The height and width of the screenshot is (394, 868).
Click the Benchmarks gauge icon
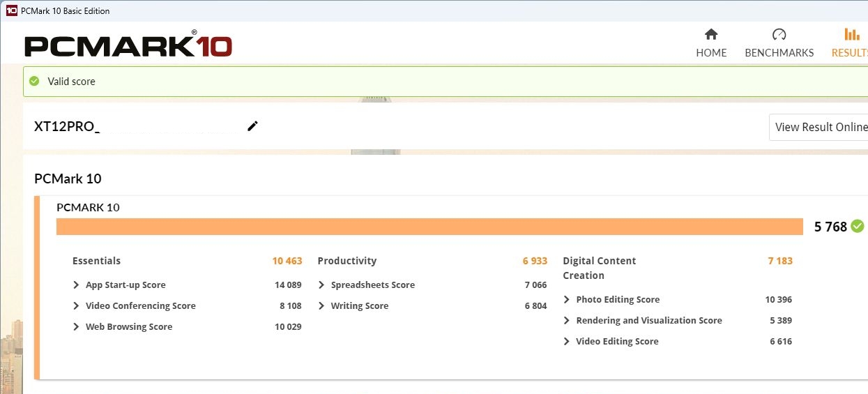click(x=779, y=34)
